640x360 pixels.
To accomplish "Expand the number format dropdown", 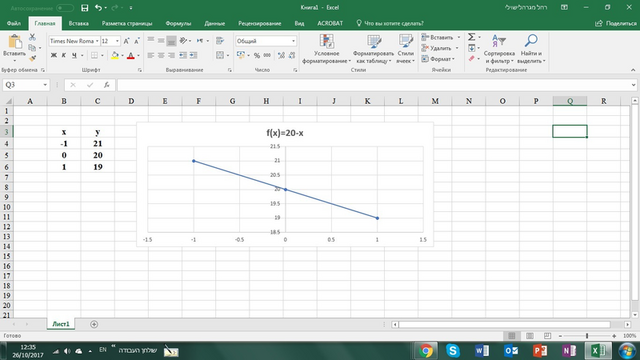I will (x=293, y=41).
